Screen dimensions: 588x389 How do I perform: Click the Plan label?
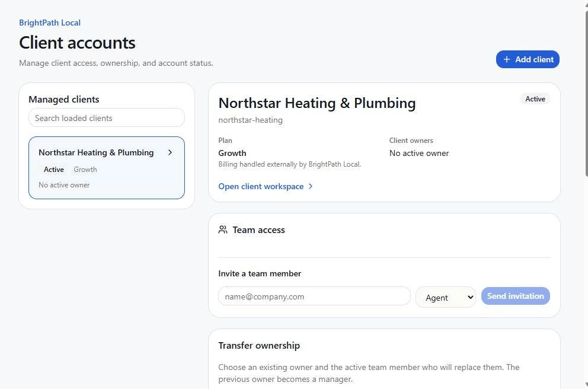[x=225, y=141]
